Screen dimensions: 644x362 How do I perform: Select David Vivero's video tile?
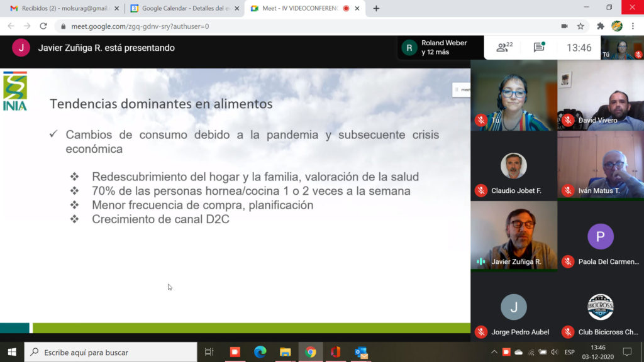600,96
